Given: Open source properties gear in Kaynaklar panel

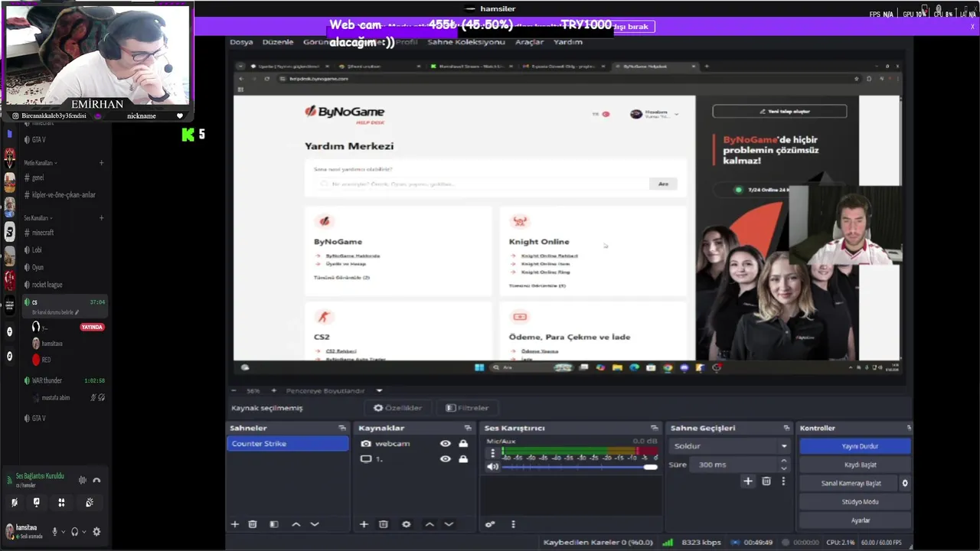Looking at the screenshot, I should click(x=406, y=524).
